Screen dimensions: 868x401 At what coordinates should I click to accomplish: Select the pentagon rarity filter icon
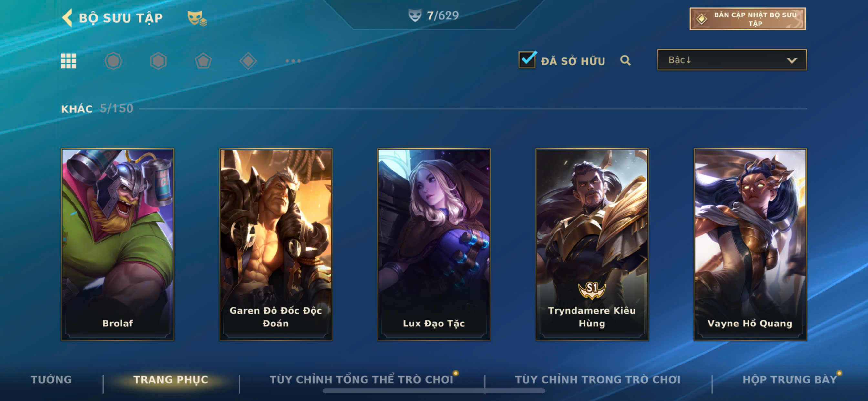pyautogui.click(x=203, y=61)
